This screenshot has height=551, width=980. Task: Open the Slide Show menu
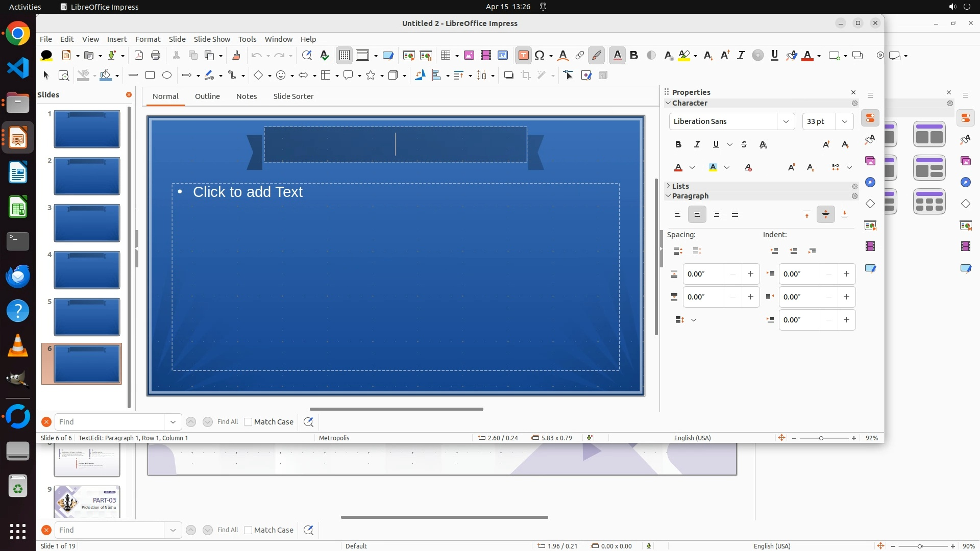click(x=212, y=39)
